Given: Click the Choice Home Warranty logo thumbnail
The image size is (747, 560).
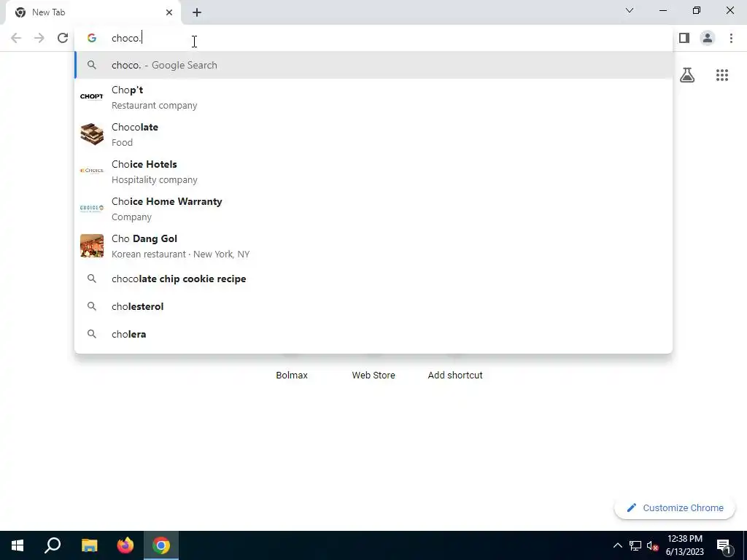Looking at the screenshot, I should 91,208.
